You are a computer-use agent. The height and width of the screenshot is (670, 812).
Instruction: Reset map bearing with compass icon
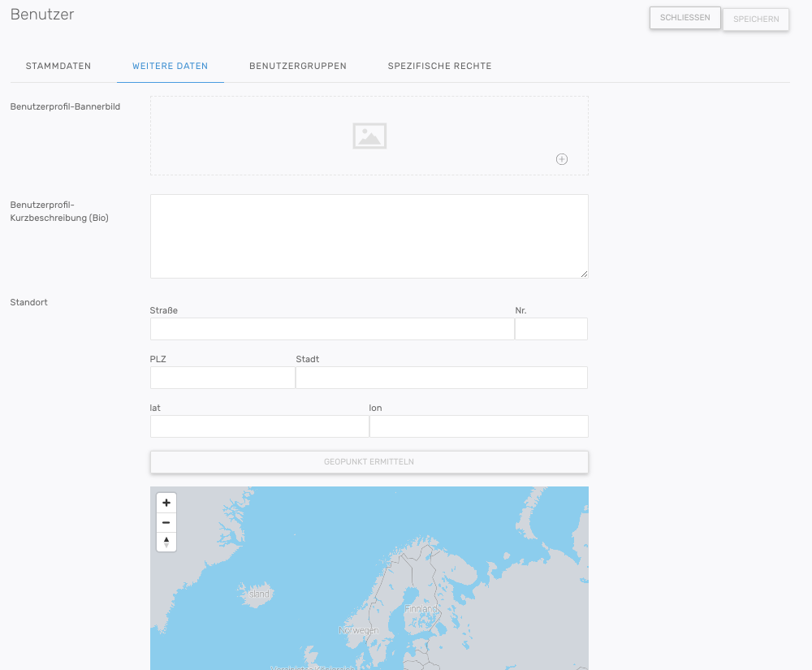(166, 542)
